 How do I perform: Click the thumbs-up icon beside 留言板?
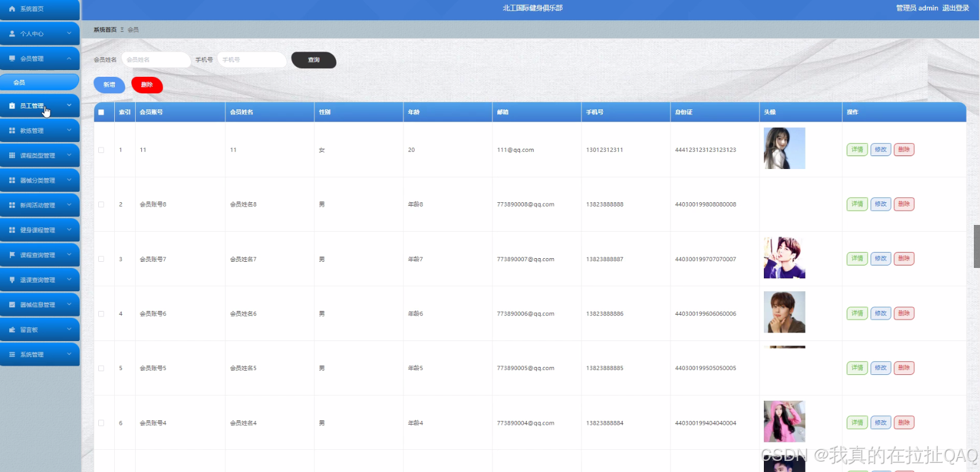(x=12, y=330)
